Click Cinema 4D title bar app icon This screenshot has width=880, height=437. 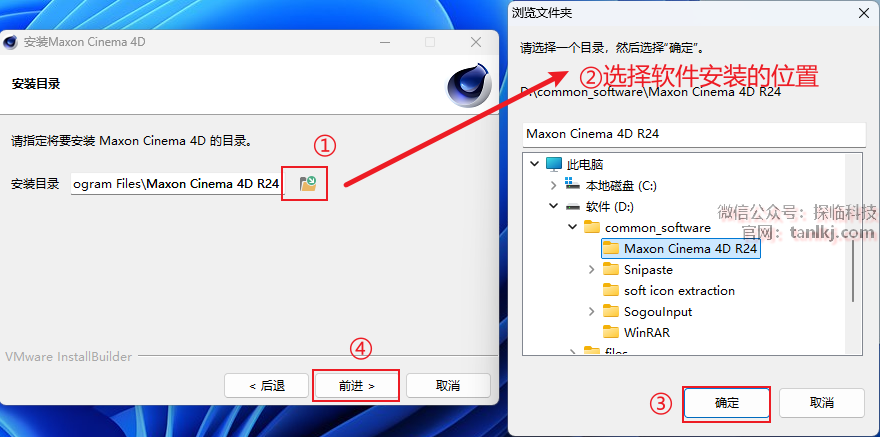pos(10,43)
